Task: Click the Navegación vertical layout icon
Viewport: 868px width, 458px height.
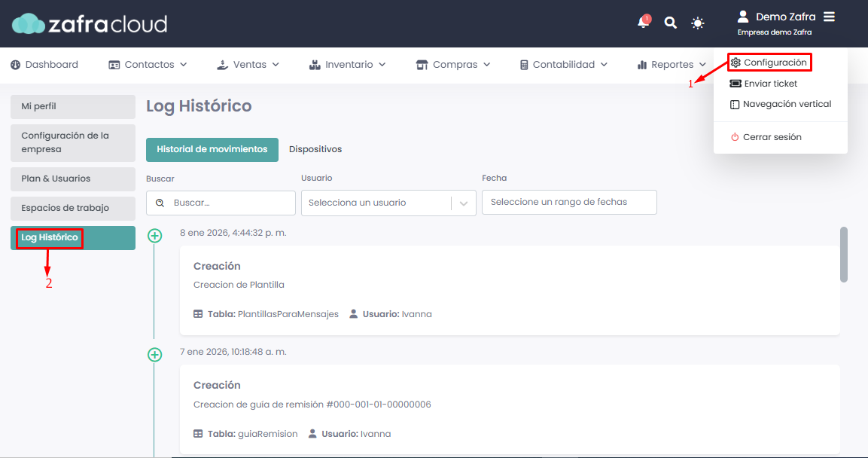Action: point(735,105)
